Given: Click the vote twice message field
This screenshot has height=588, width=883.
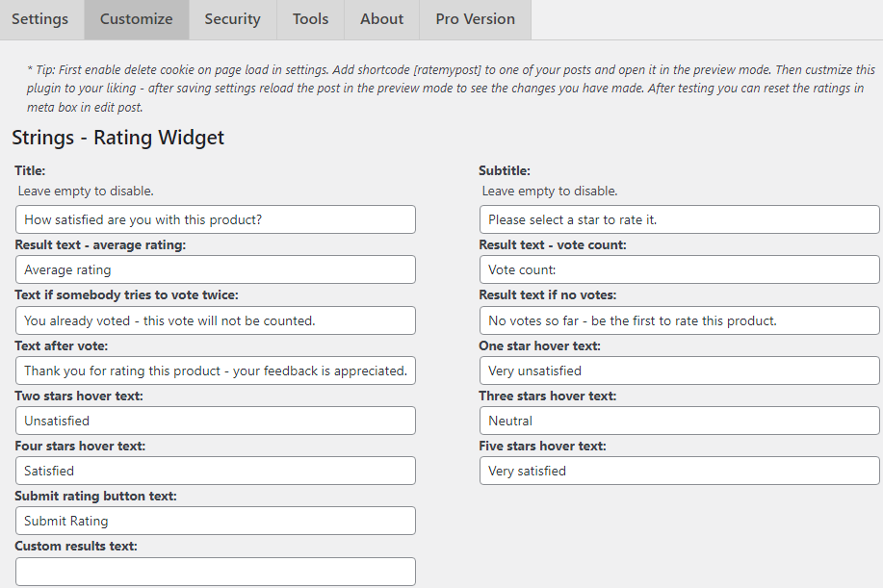Looking at the screenshot, I should (216, 320).
